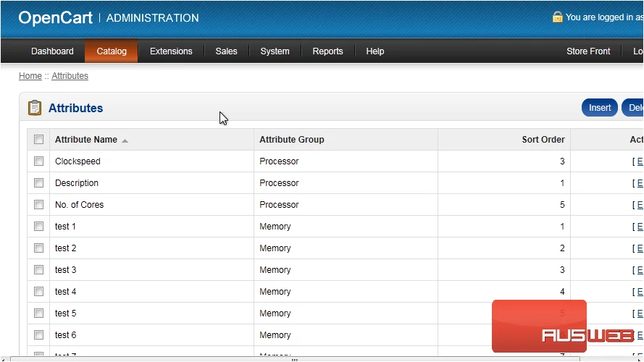The height and width of the screenshot is (362, 644).
Task: Click the No. of Cores attribute name
Action: [x=79, y=205]
